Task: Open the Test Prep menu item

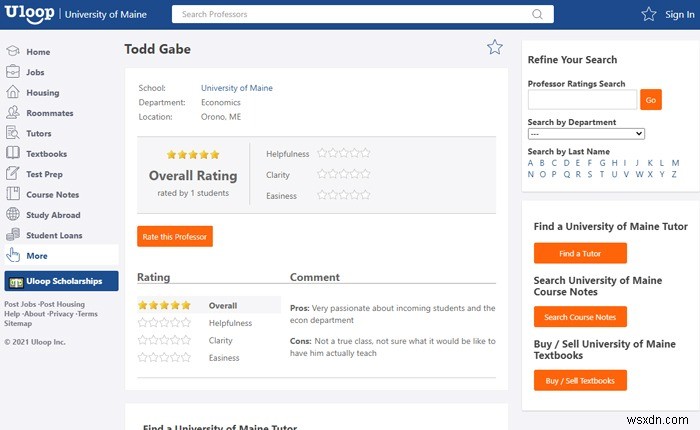Action: coord(44,174)
